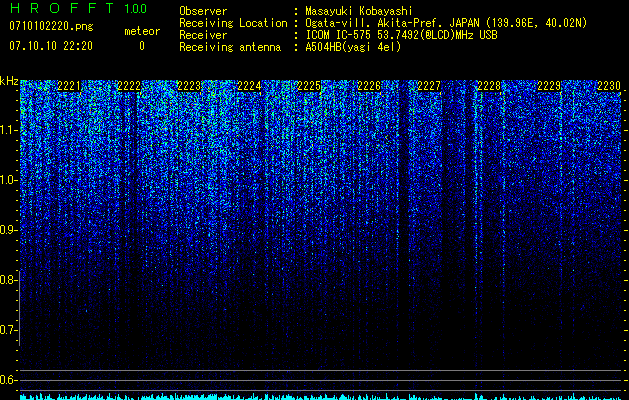Click the Observer label
The height and width of the screenshot is (400, 629).
[203, 11]
